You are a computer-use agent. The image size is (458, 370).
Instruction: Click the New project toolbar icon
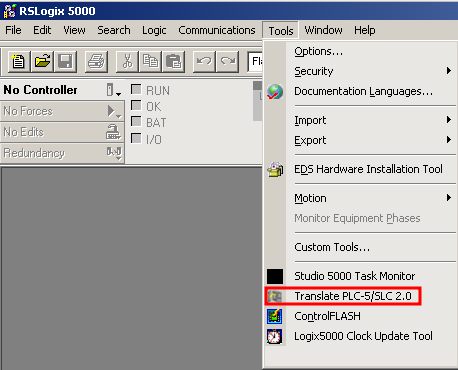point(19,62)
